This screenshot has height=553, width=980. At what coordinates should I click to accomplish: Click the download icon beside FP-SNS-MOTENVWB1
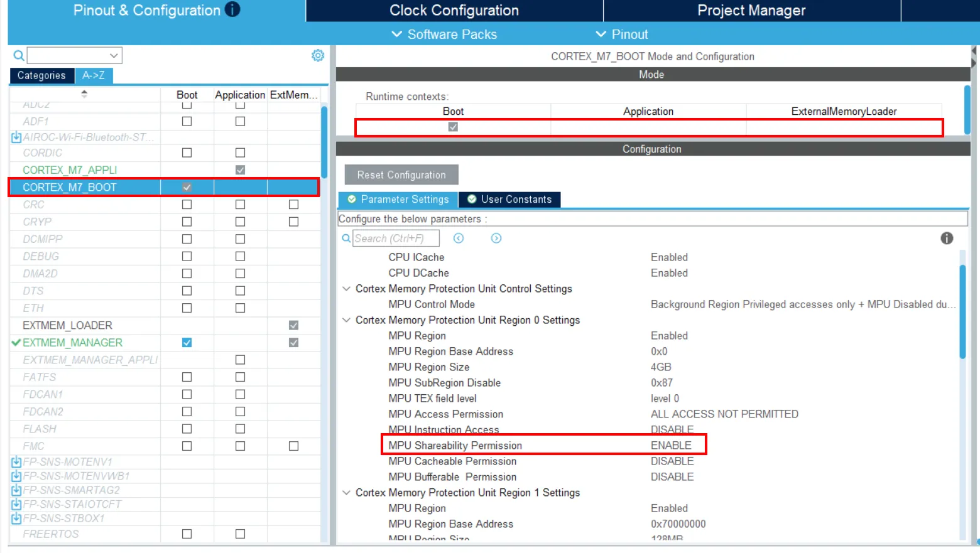tap(16, 476)
